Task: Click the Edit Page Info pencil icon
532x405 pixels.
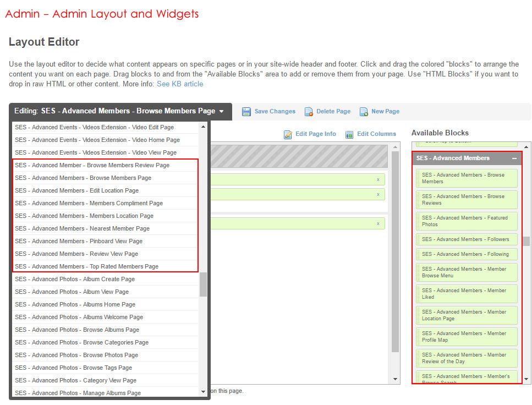Action: click(288, 134)
